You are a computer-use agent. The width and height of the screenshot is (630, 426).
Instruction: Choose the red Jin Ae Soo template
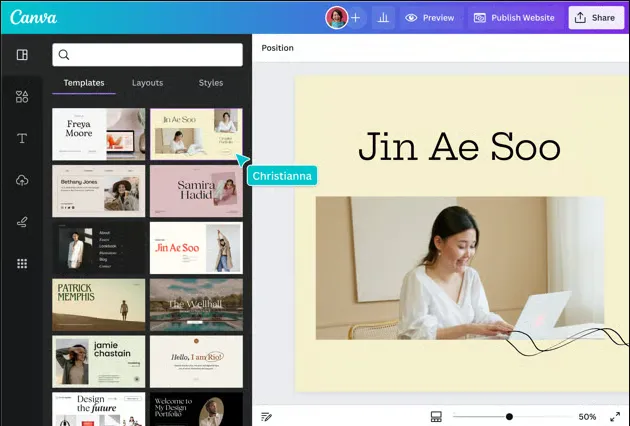coord(196,248)
